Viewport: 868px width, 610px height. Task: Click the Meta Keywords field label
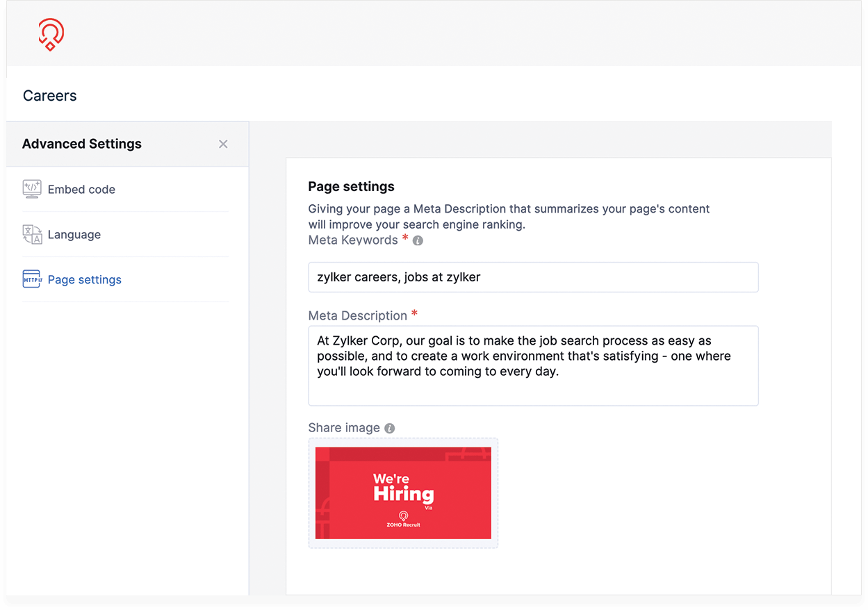pos(353,240)
